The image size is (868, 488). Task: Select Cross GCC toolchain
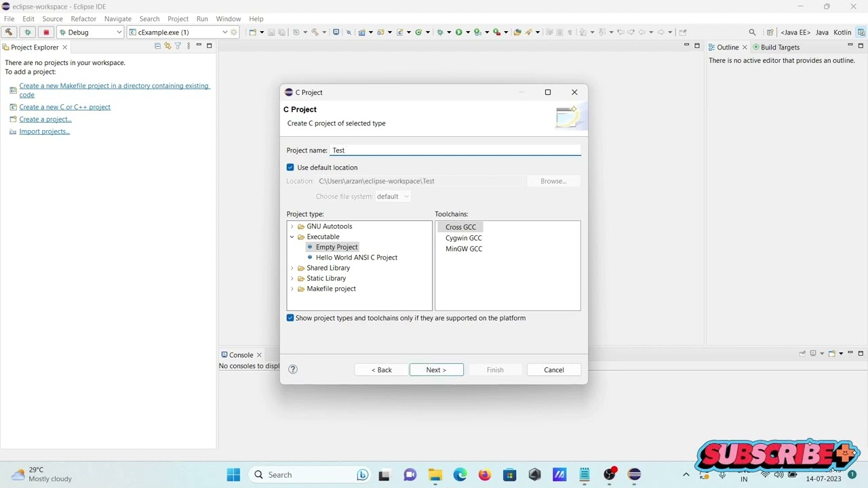[460, 227]
